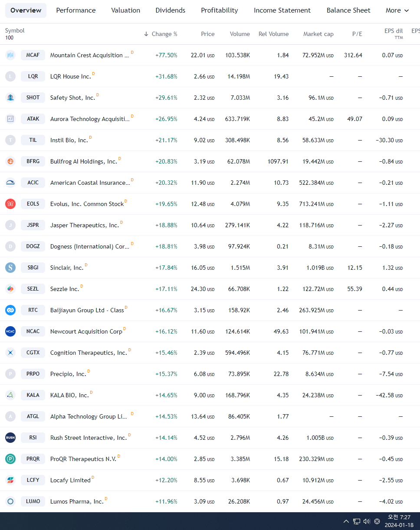
Task: Open the Profitability tab
Action: click(x=220, y=10)
